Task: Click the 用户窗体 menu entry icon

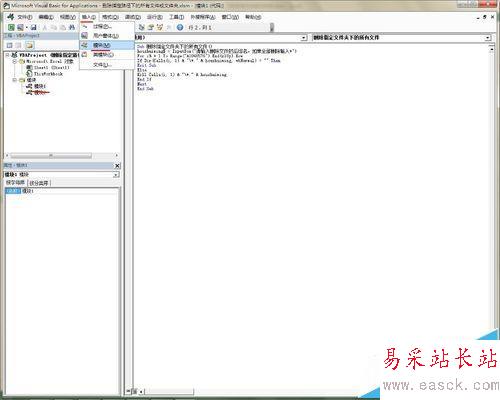Action: (85, 35)
